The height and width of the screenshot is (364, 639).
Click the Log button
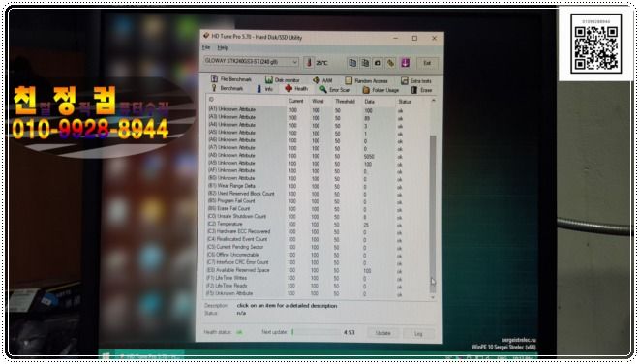[x=418, y=334]
